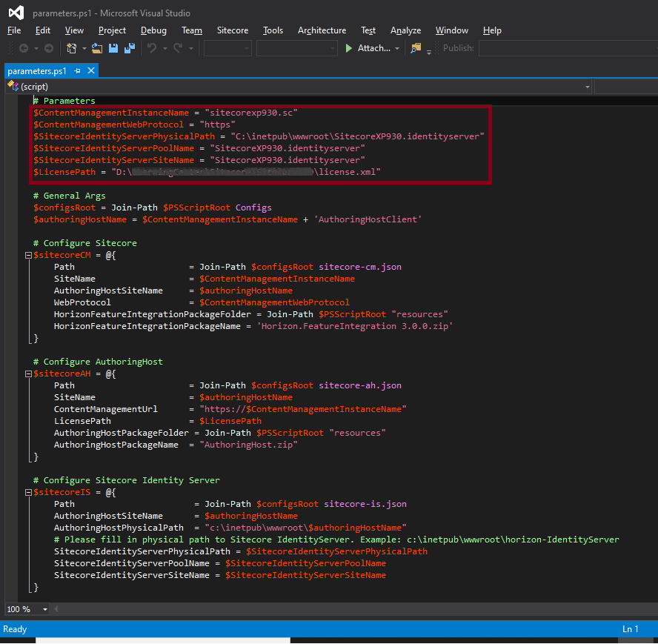Click the new item wand icon
The width and height of the screenshot is (658, 644).
[x=71, y=47]
